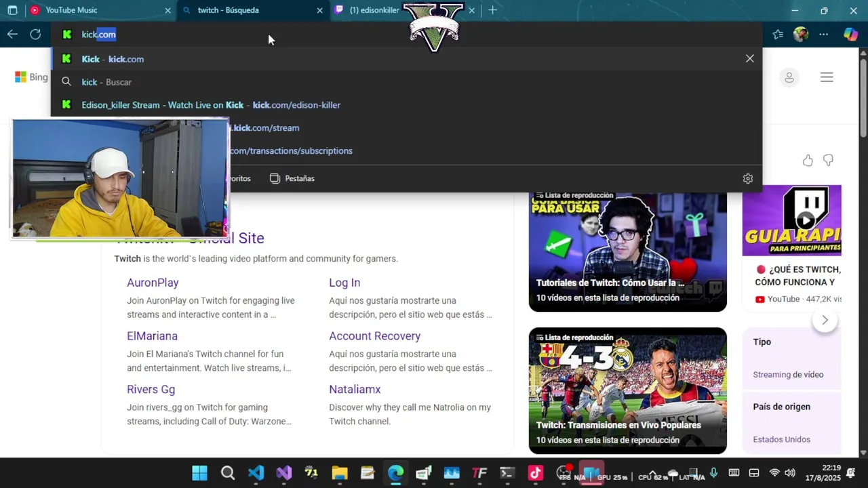Open TikTok app from taskbar
Viewport: 868px width, 488px height.
click(536, 473)
